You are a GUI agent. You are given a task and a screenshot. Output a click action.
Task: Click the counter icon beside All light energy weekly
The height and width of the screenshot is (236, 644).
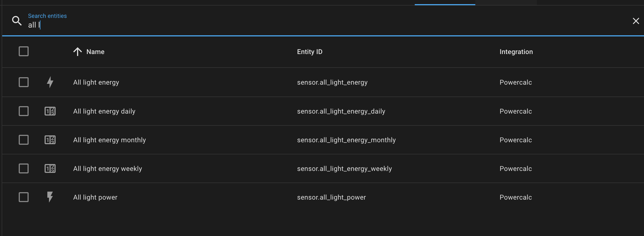(50, 168)
